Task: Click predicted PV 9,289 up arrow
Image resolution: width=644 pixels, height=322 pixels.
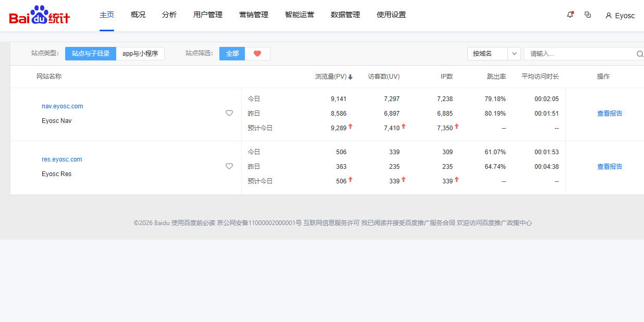Action: [x=351, y=126]
